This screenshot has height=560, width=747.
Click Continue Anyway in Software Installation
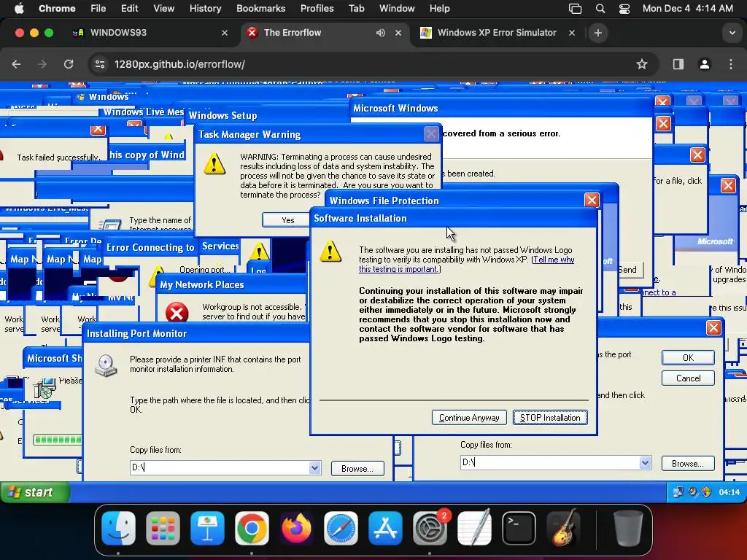469,418
